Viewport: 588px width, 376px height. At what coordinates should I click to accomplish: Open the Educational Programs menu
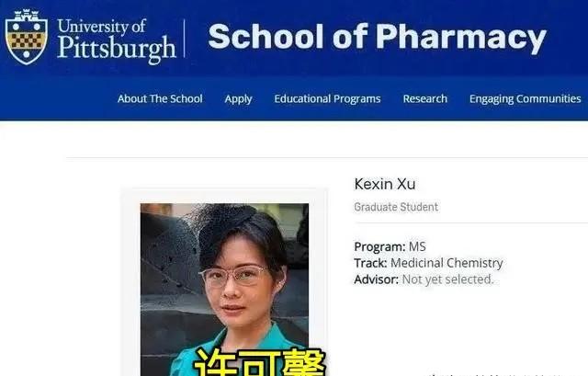(x=327, y=99)
